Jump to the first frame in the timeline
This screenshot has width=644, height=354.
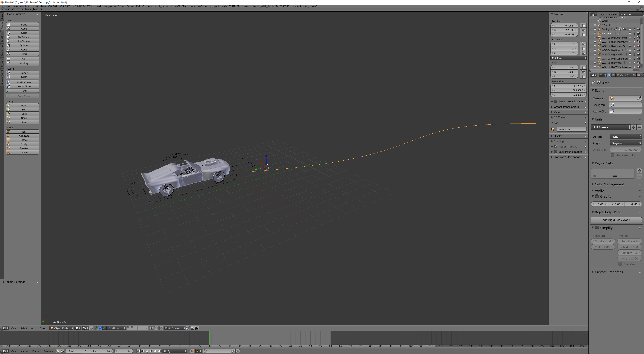pos(139,351)
